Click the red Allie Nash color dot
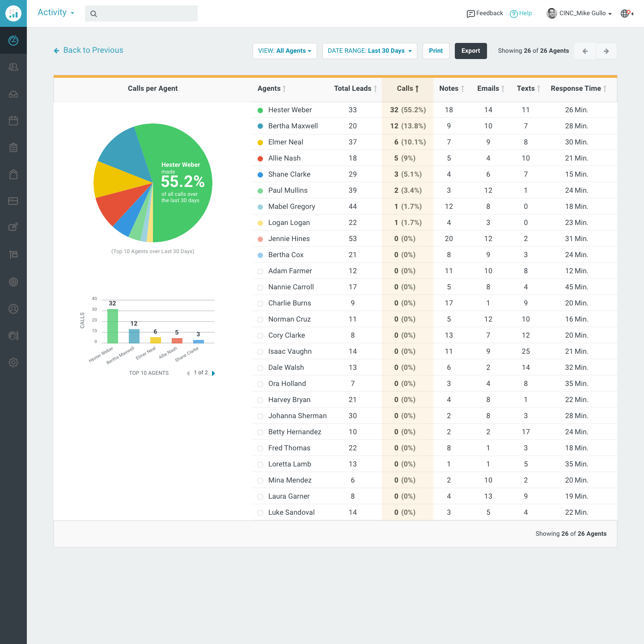The height and width of the screenshot is (644, 644). click(260, 159)
